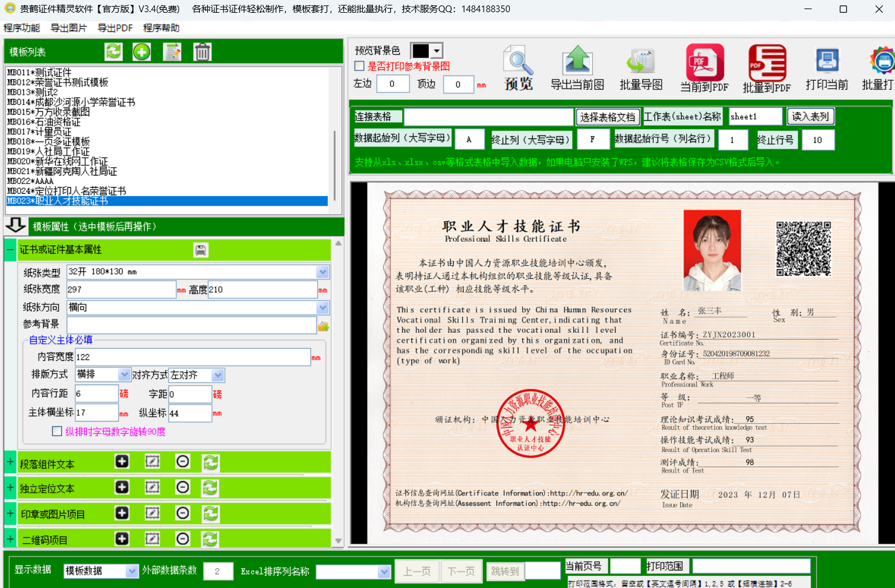Open the 程序功能 menu

tap(22, 28)
